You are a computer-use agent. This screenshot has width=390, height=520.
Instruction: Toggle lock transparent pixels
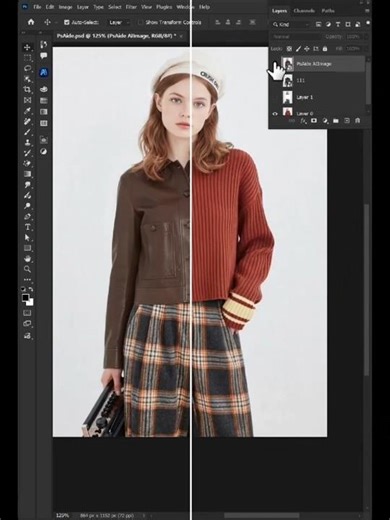(x=289, y=49)
